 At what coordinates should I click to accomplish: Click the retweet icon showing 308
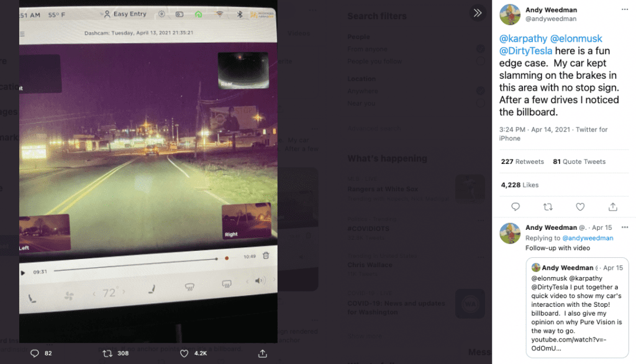point(107,353)
